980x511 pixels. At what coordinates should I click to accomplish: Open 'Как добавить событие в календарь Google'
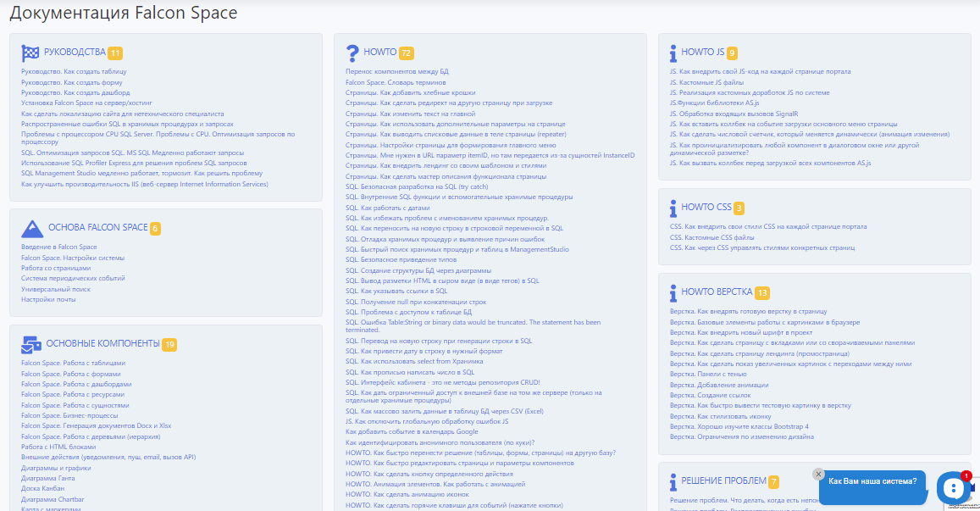tap(412, 431)
